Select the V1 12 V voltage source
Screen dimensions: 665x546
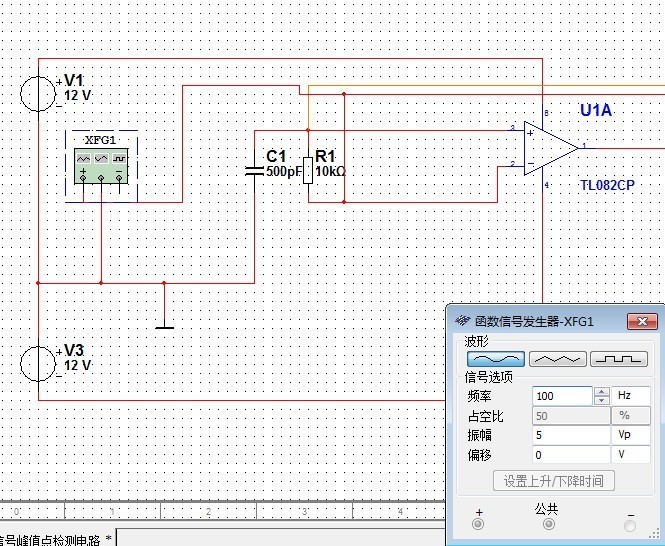[x=38, y=93]
